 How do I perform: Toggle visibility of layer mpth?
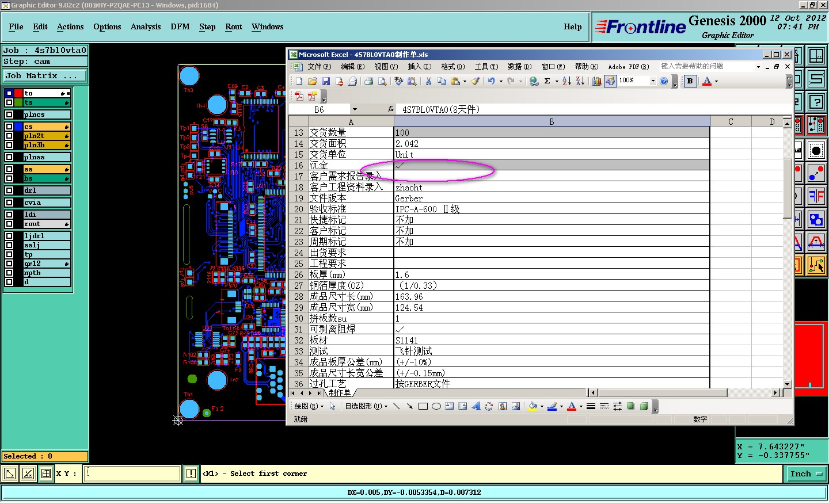9,273
